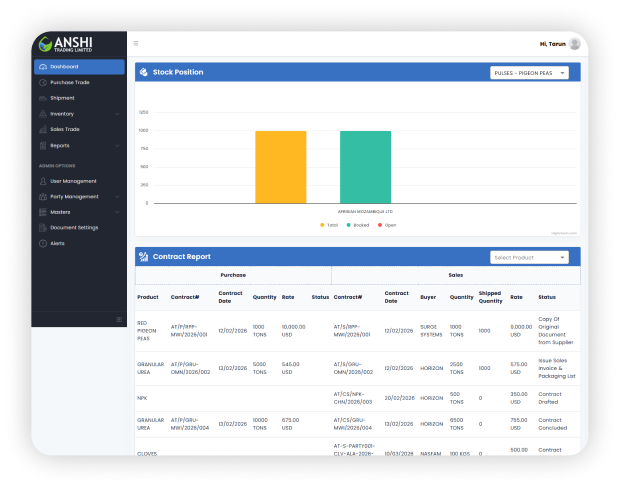620x487 pixels.
Task: Click contract AT/S/RPP-MWI/2026/001
Action: click(352, 331)
